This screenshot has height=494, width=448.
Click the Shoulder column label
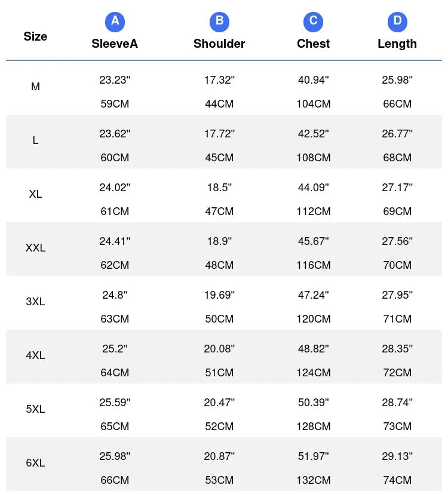click(219, 44)
